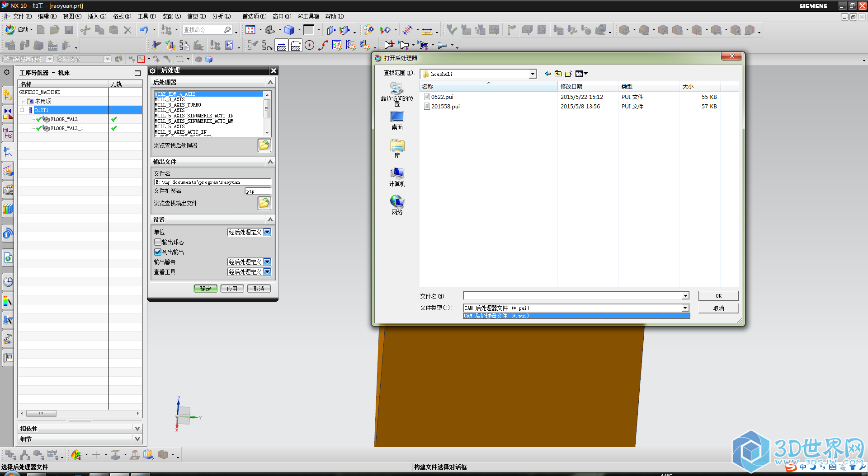
Task: Open the 文件名 dropdown arrow
Action: click(x=685, y=296)
